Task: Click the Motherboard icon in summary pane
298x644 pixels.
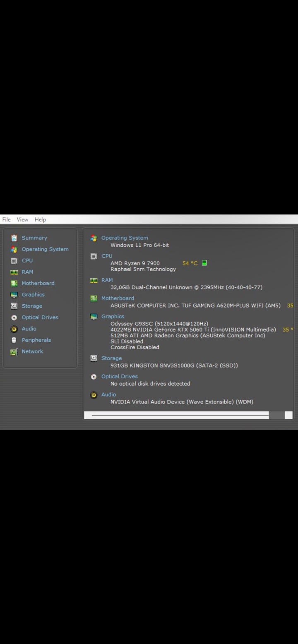Action: (x=94, y=298)
